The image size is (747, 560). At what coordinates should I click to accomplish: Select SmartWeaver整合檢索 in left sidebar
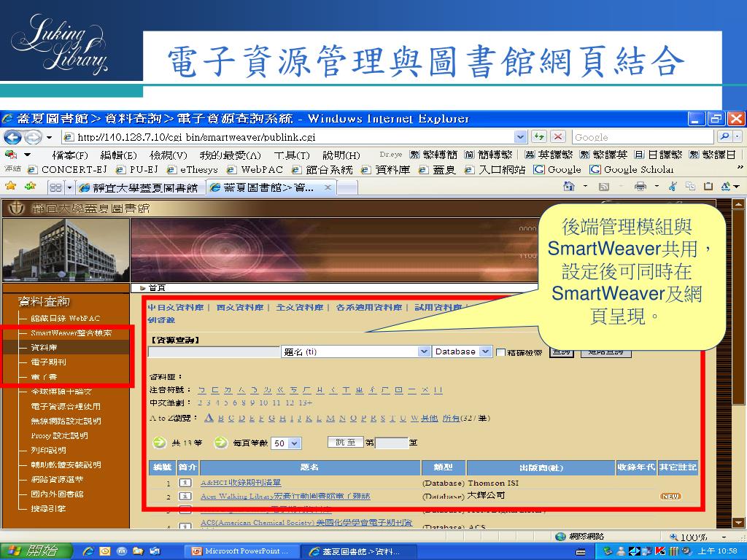(71, 332)
